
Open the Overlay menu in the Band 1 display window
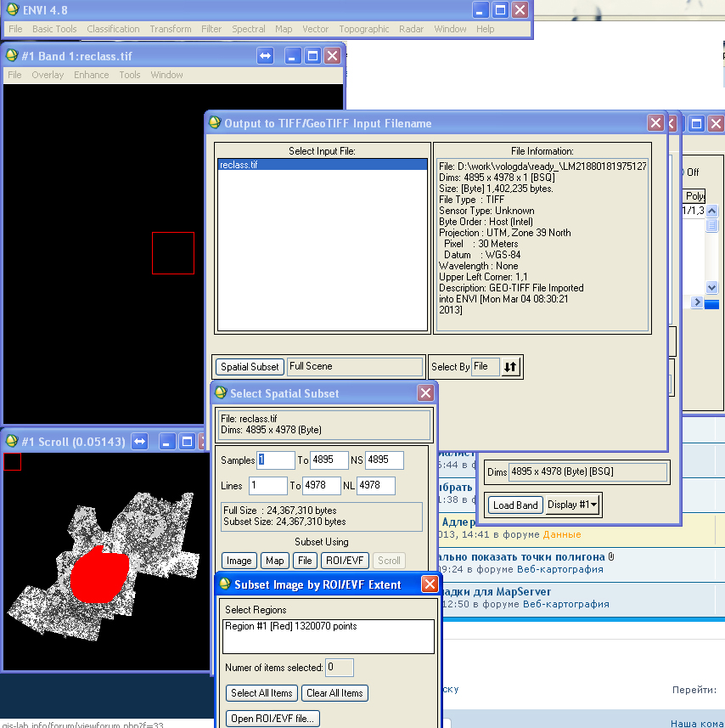pos(48,75)
